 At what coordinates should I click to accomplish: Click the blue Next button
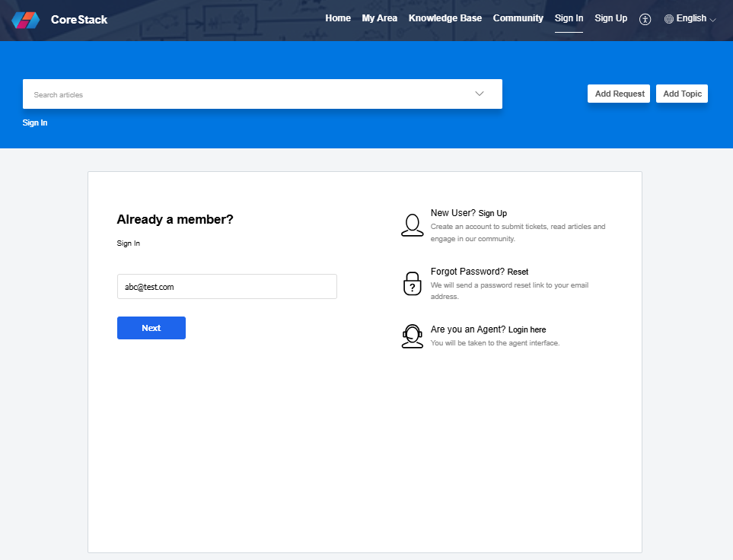pyautogui.click(x=151, y=328)
